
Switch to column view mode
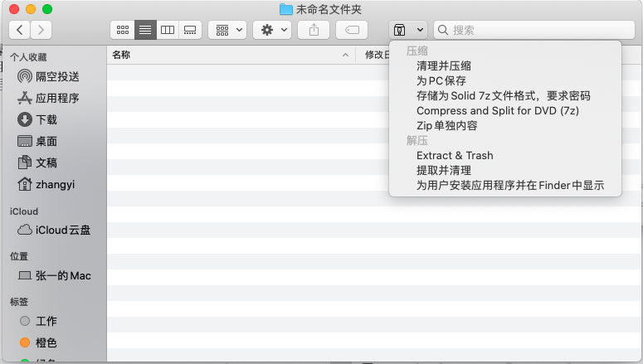(168, 30)
